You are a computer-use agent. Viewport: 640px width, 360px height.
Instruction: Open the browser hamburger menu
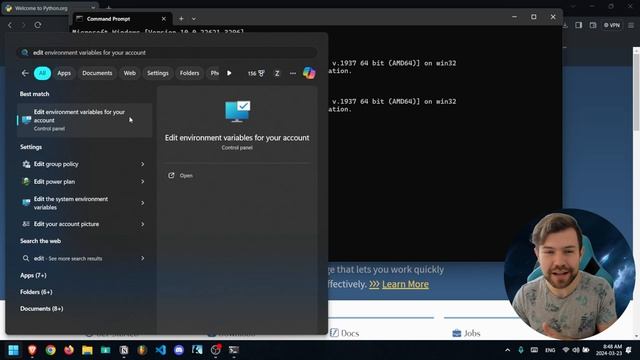click(631, 25)
